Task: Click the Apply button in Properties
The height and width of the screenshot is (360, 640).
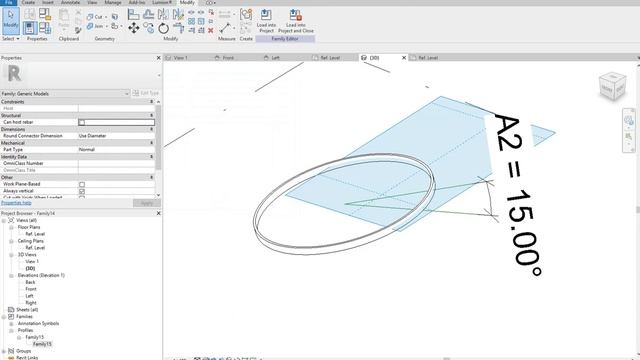Action: click(147, 203)
